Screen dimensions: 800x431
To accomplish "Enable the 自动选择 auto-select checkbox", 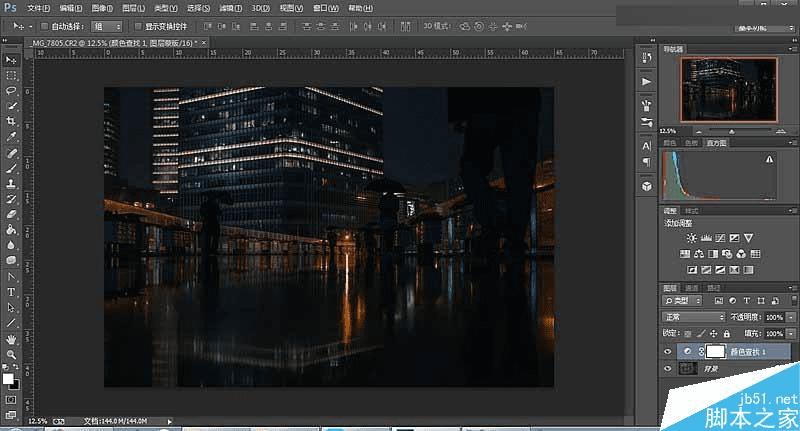I will 43,25.
